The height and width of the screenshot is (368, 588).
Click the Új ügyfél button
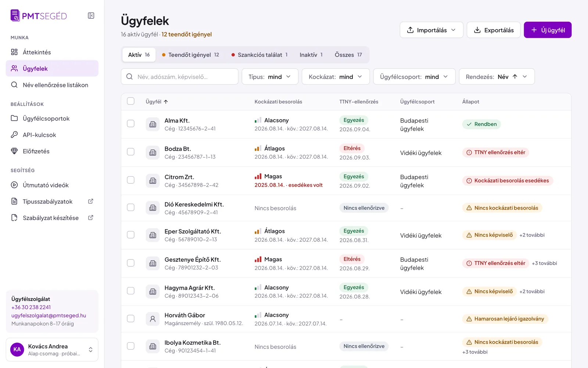(x=548, y=30)
